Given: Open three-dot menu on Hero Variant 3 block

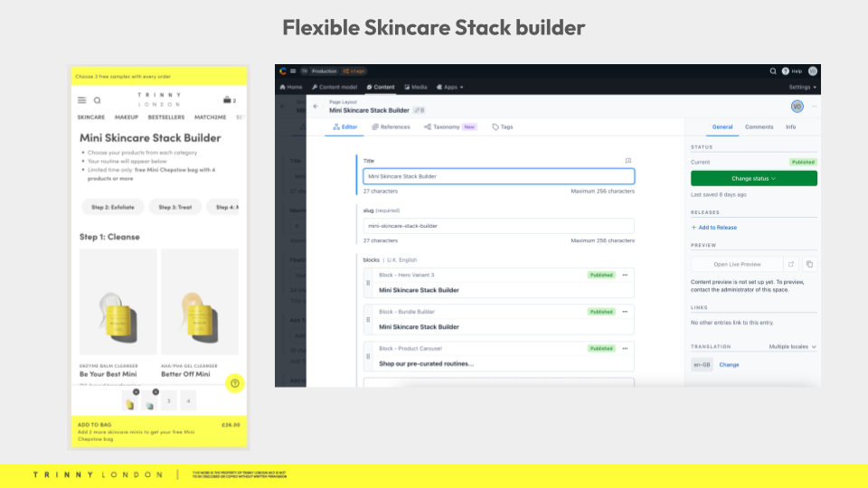Looking at the screenshot, I should pyautogui.click(x=625, y=275).
